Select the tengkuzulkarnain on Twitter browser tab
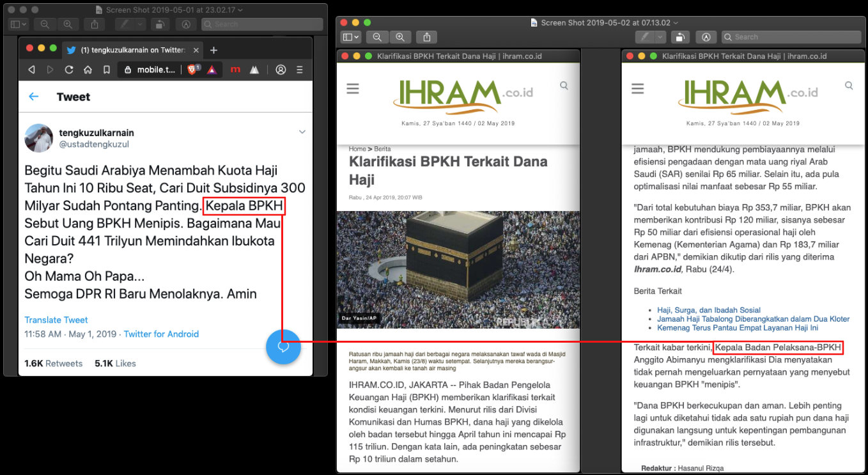The image size is (868, 475). click(x=131, y=50)
